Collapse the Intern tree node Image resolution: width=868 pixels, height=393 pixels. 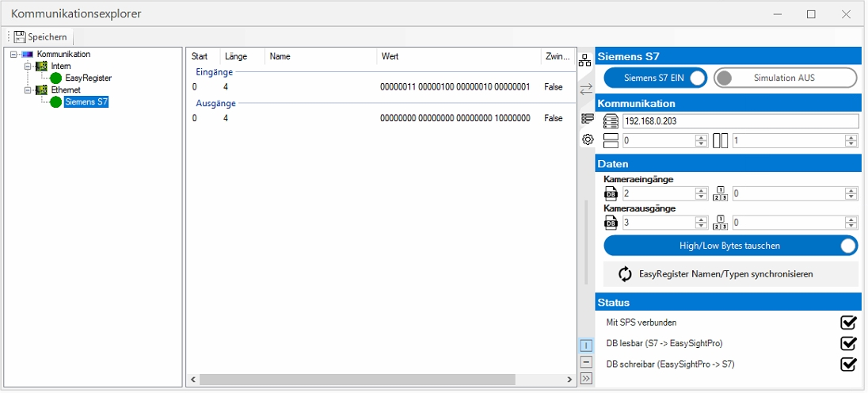click(28, 67)
